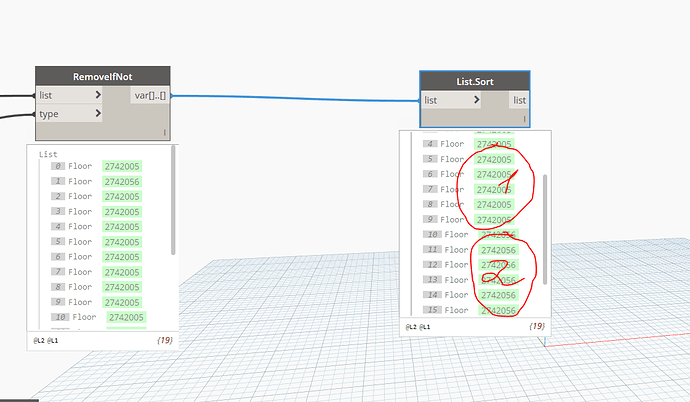Image resolution: width=690 pixels, height=402 pixels.
Task: Click the list input port on List.Sort
Action: tap(451, 100)
